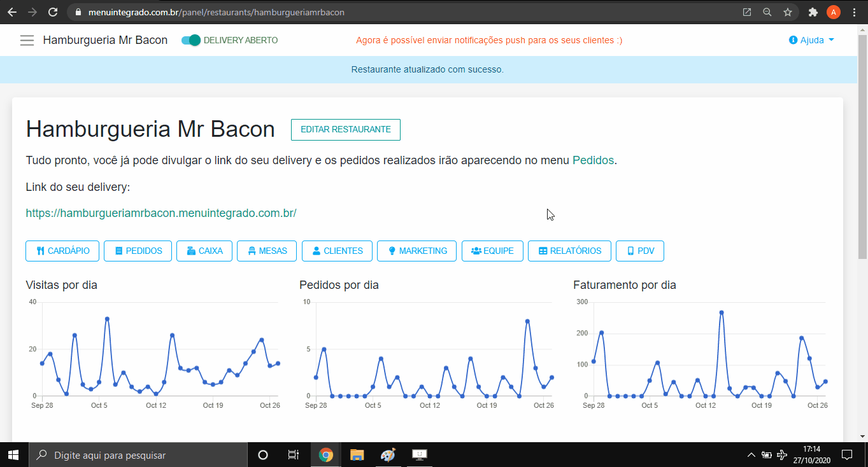The image size is (868, 467).
Task: Launch Paint from the taskbar
Action: click(x=388, y=454)
